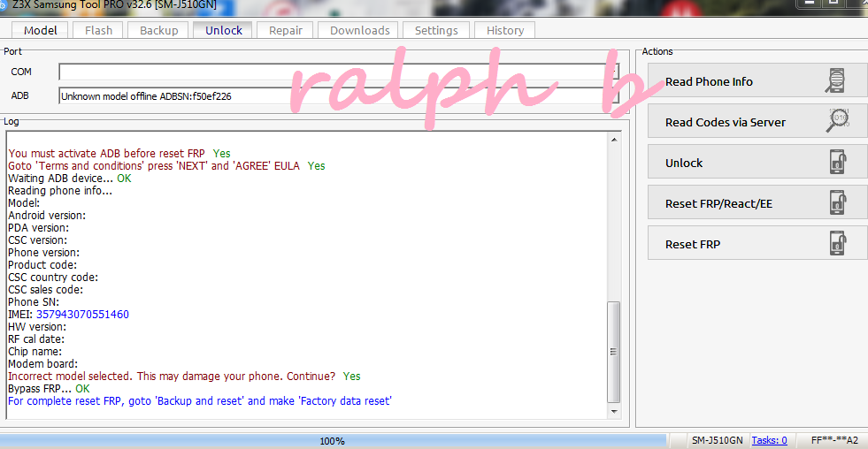868x449 pixels.
Task: Click 'You must activate ADB' log line
Action: tap(119, 153)
